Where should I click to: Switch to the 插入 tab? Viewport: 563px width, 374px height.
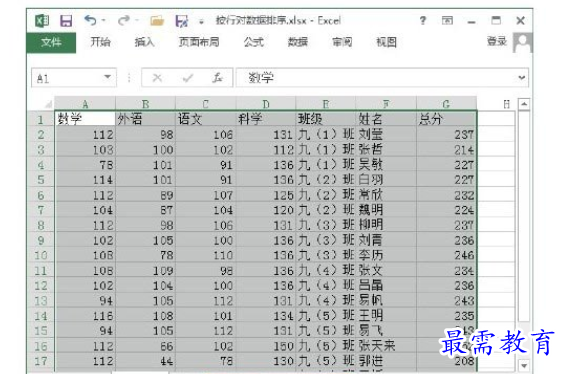point(144,42)
